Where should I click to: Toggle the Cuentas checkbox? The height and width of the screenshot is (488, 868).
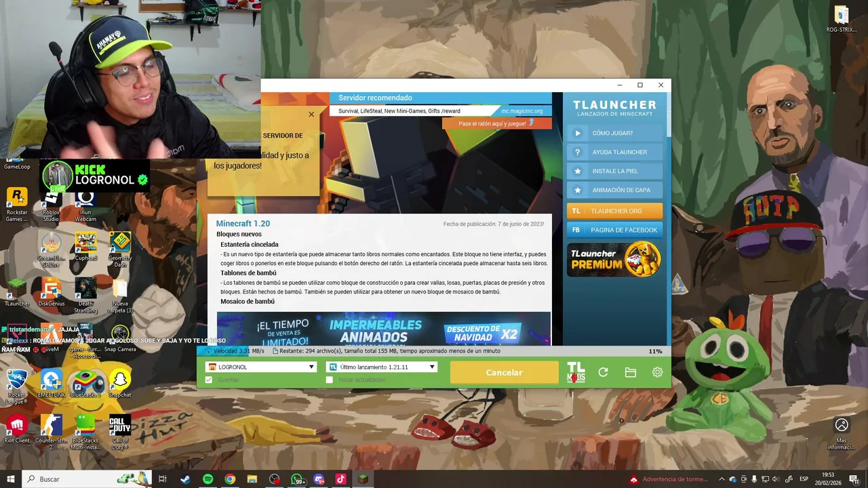pos(209,380)
